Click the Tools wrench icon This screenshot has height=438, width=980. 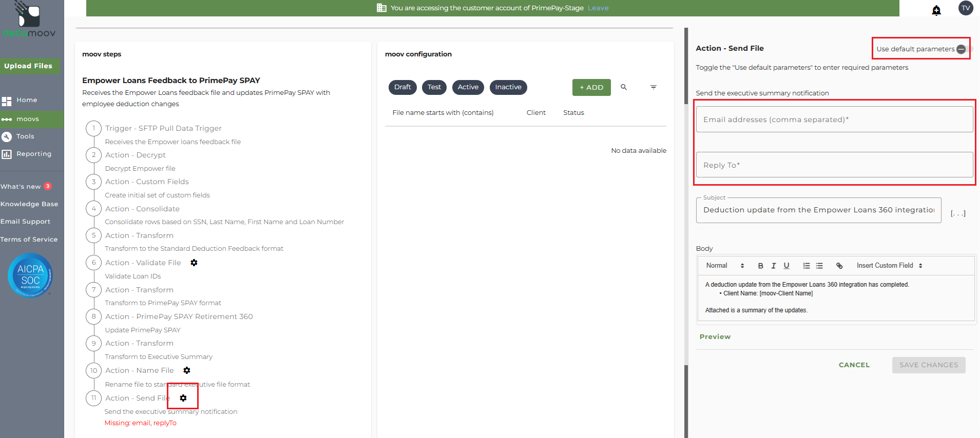pos(7,136)
